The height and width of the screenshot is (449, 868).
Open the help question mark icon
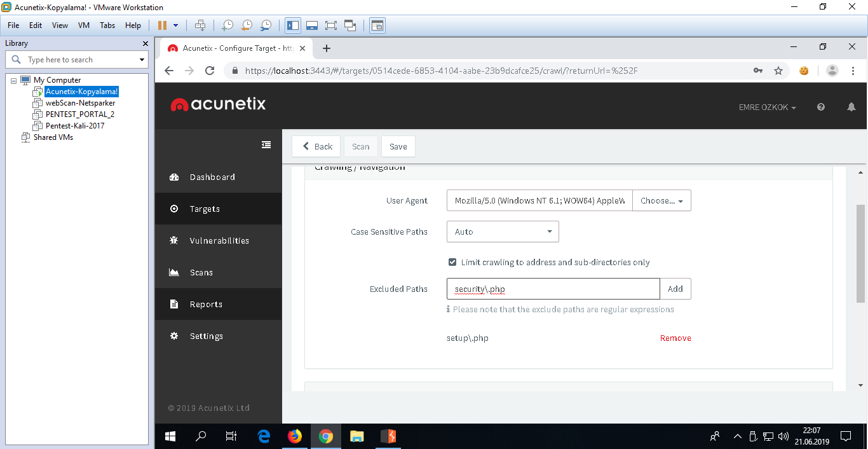(x=821, y=107)
